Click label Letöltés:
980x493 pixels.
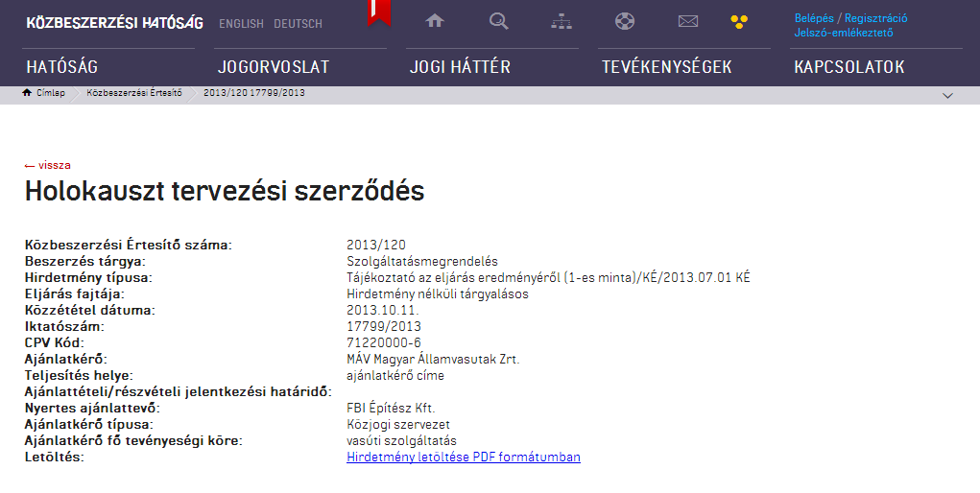55,457
